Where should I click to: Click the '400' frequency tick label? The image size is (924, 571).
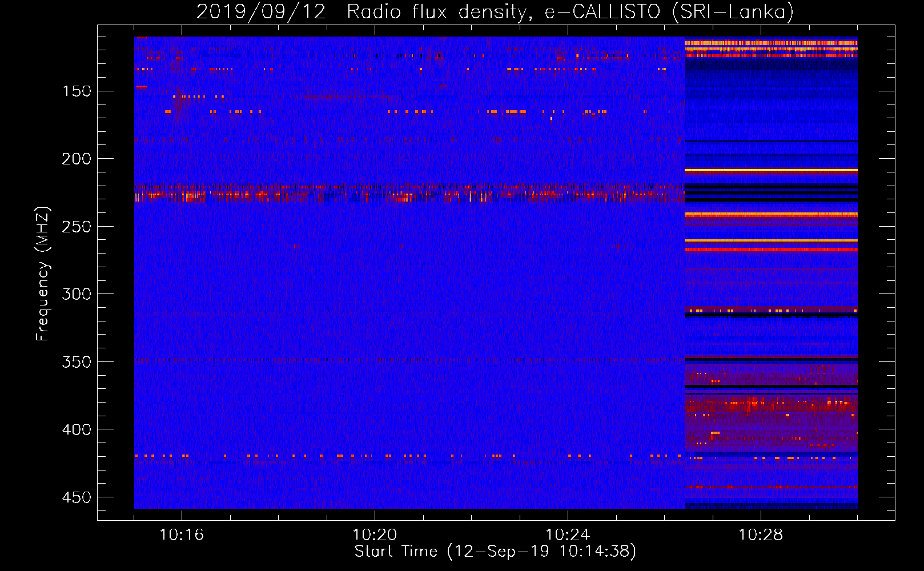pyautogui.click(x=77, y=429)
